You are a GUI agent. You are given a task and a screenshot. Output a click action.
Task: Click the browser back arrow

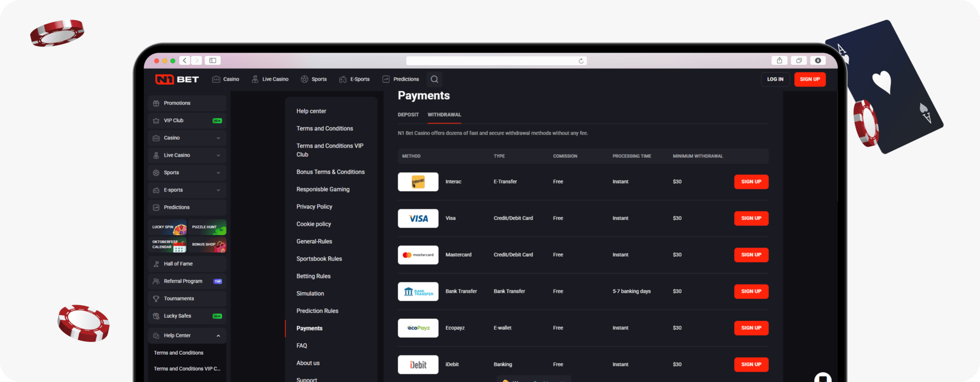(185, 60)
